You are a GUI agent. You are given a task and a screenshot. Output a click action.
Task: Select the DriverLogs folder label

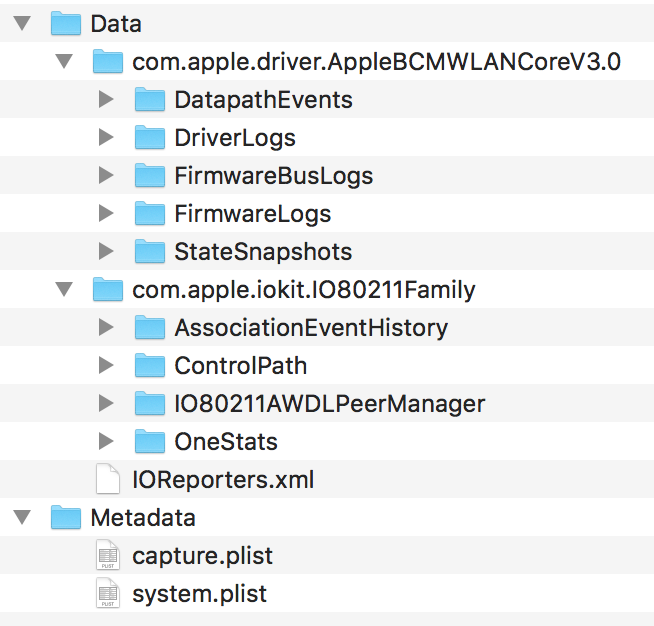tap(235, 138)
